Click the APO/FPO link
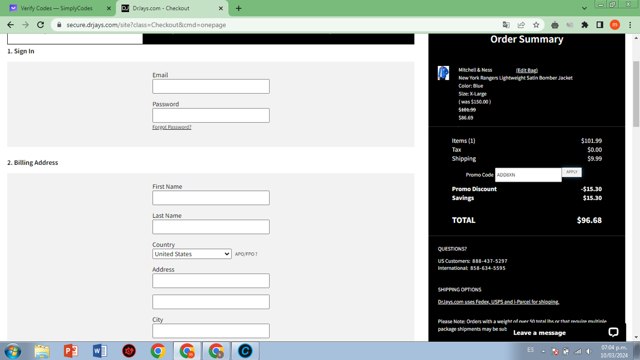This screenshot has height=360, width=640. click(246, 254)
